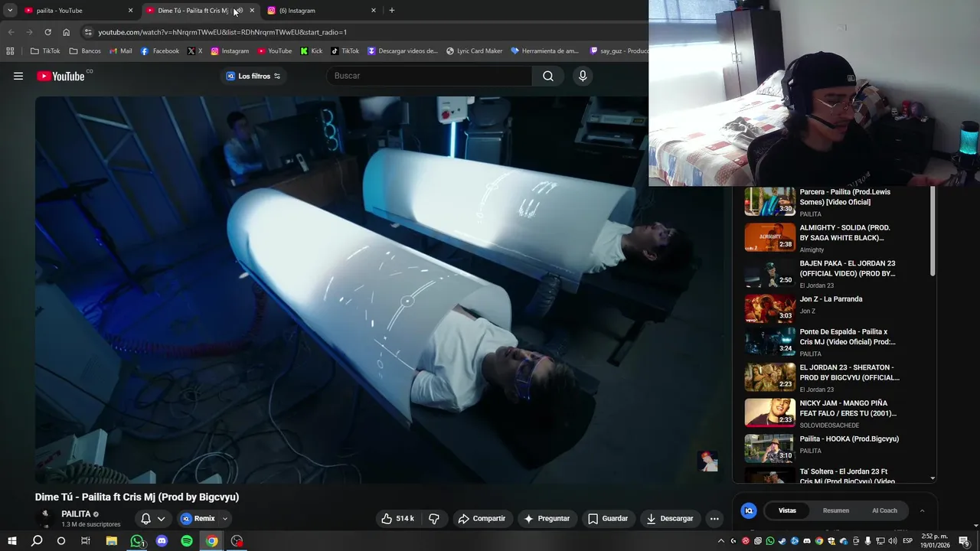Toggle the Los filtros button

point(253,76)
